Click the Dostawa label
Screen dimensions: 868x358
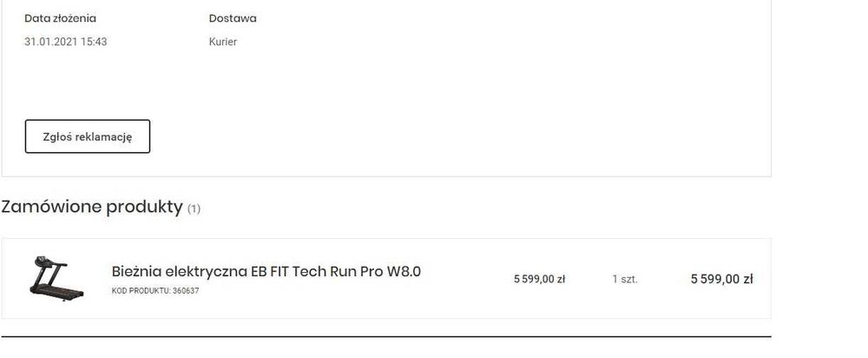coord(233,18)
